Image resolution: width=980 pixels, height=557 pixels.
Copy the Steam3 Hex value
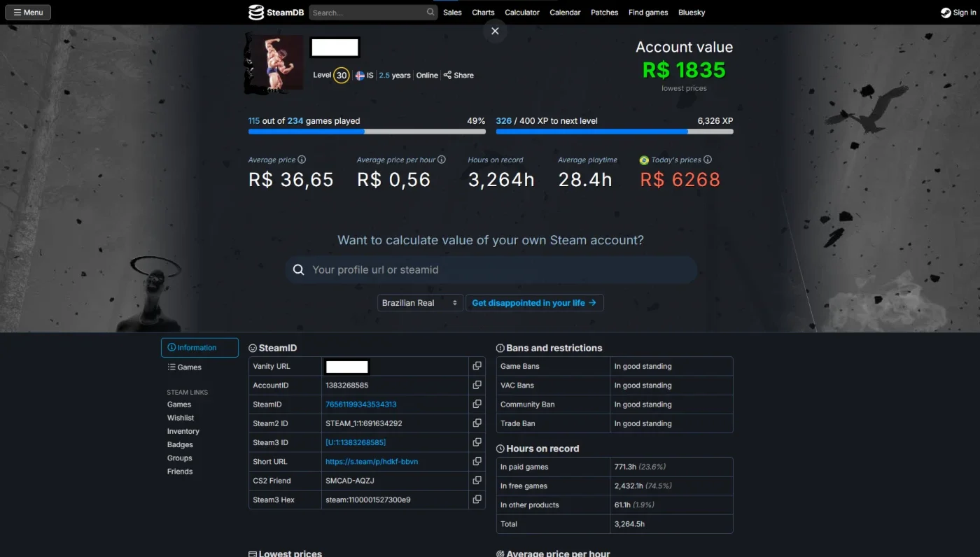477,499
